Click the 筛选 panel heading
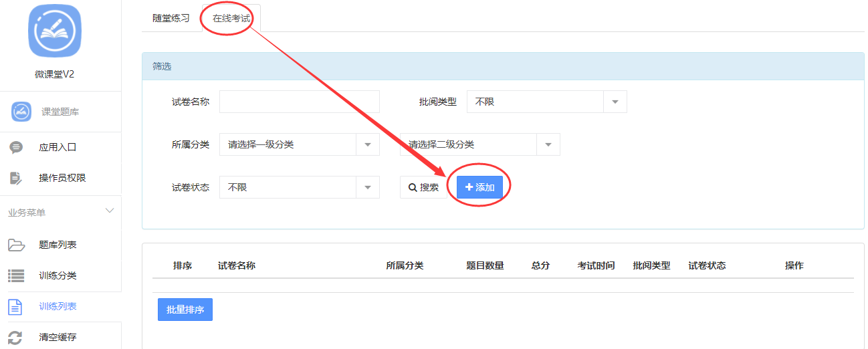This screenshot has width=868, height=349. point(162,66)
